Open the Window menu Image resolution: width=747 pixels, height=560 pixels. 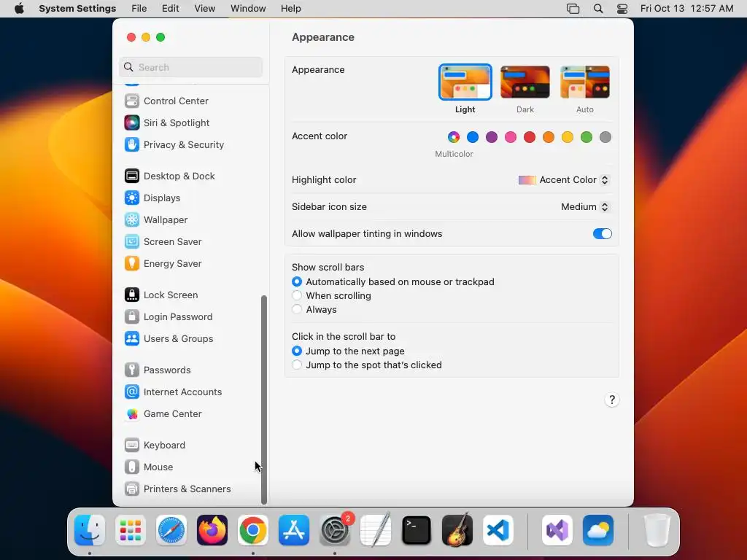point(248,9)
